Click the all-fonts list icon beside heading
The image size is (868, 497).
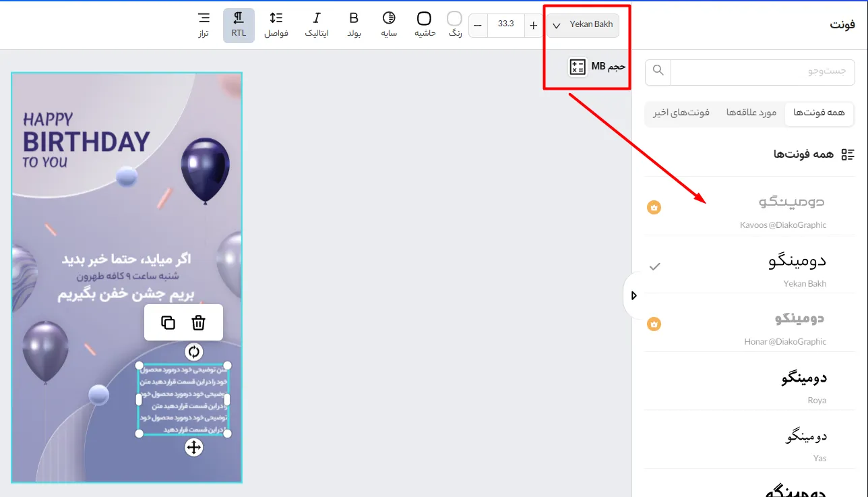(x=848, y=154)
